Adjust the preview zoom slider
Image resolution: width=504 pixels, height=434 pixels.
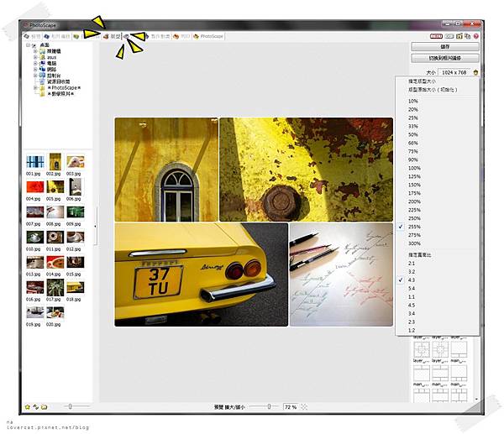tap(269, 406)
